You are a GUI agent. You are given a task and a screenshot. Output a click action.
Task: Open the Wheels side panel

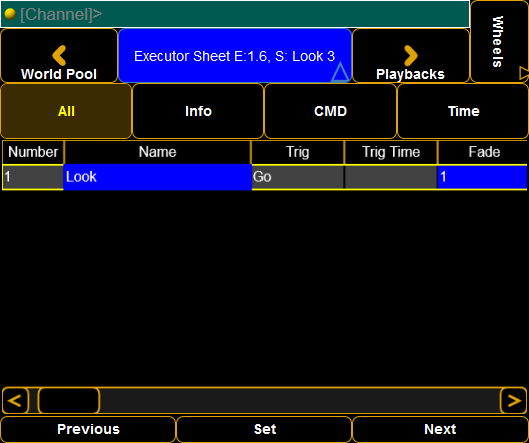click(x=500, y=41)
